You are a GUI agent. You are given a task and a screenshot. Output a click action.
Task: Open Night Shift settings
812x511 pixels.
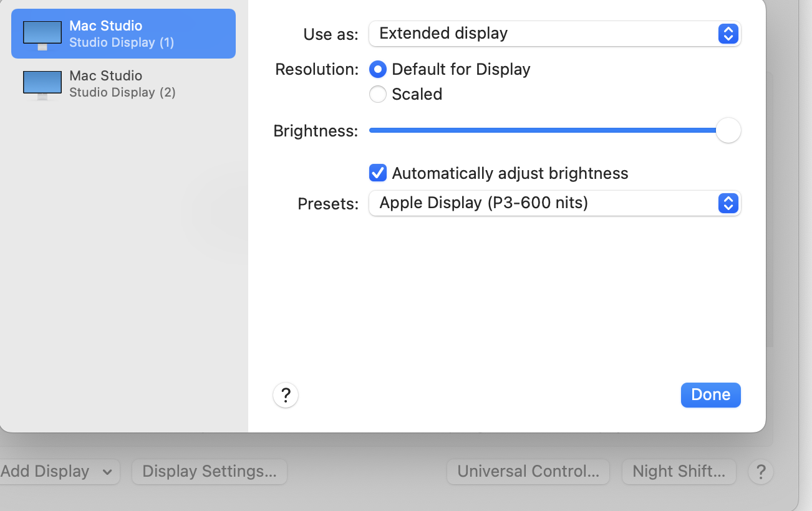click(679, 472)
